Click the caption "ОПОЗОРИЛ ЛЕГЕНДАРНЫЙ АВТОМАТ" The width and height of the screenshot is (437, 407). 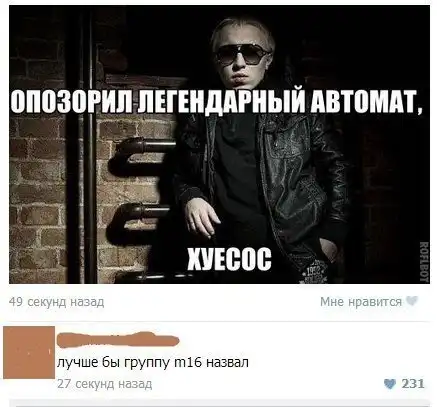[217, 100]
